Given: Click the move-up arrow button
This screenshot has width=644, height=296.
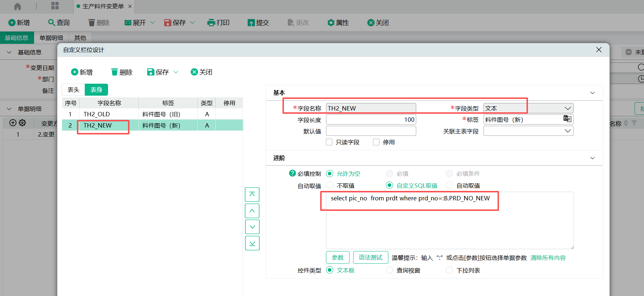Looking at the screenshot, I should click(x=252, y=211).
